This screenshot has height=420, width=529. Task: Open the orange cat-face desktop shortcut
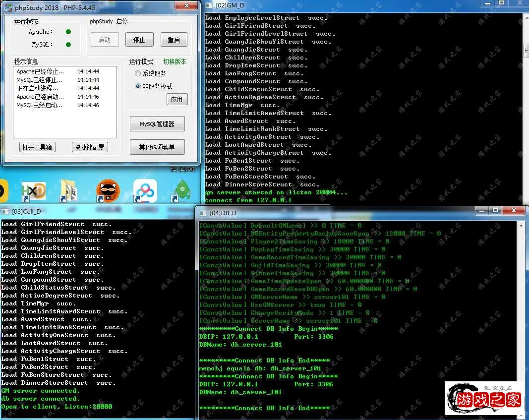[107, 190]
